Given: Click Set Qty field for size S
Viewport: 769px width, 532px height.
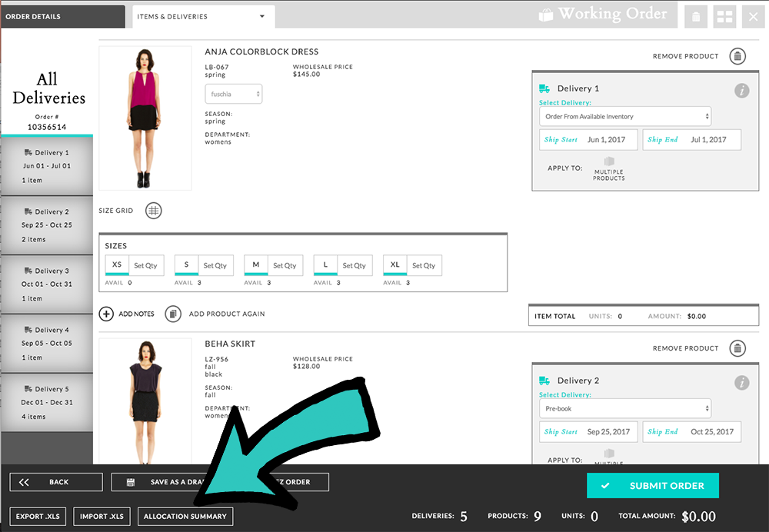Looking at the screenshot, I should [215, 266].
